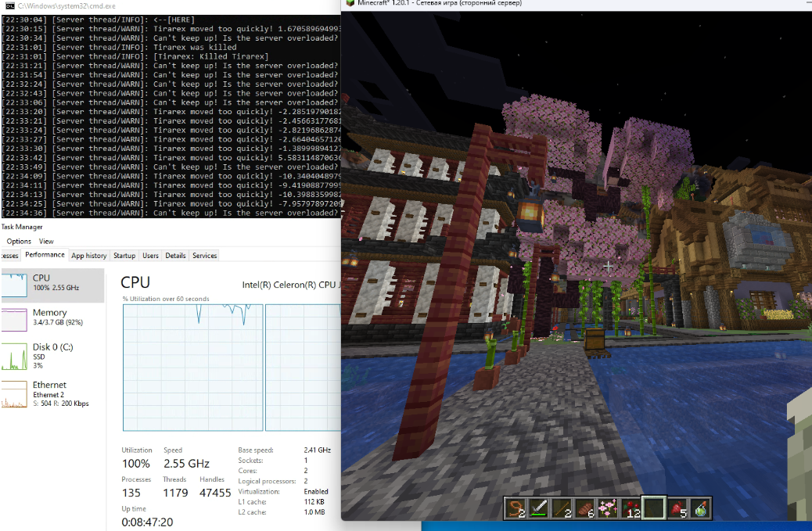Image resolution: width=812 pixels, height=531 pixels.
Task: Click the 22:30:34 'Can't keep up' warning
Action: pyautogui.click(x=170, y=38)
